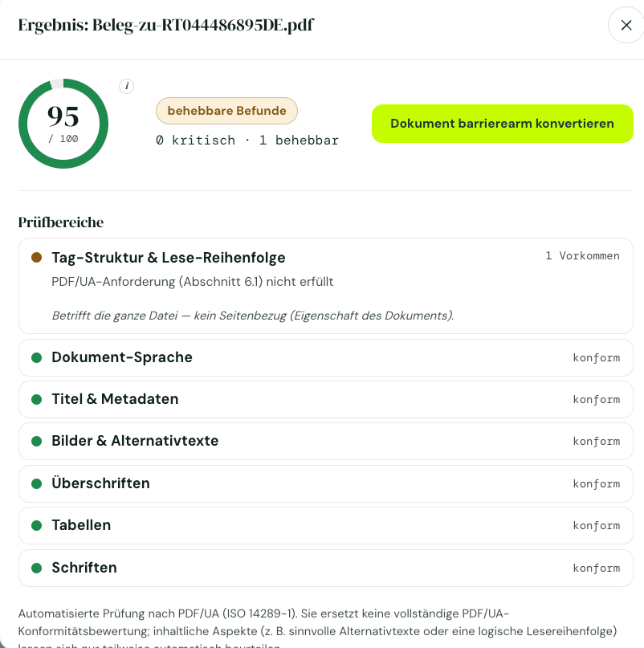Click Dokument barrierearm konvertieren button
The image size is (644, 648).
tap(502, 124)
